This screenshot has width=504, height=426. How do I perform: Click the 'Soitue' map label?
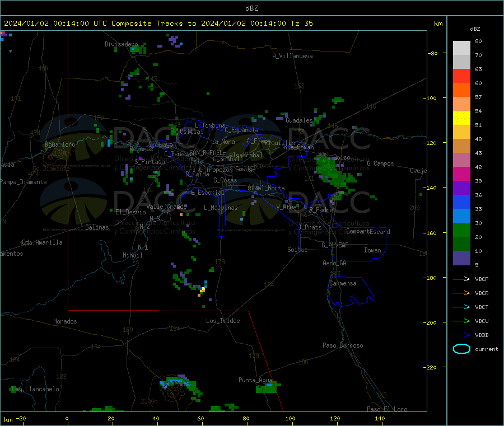point(298,250)
